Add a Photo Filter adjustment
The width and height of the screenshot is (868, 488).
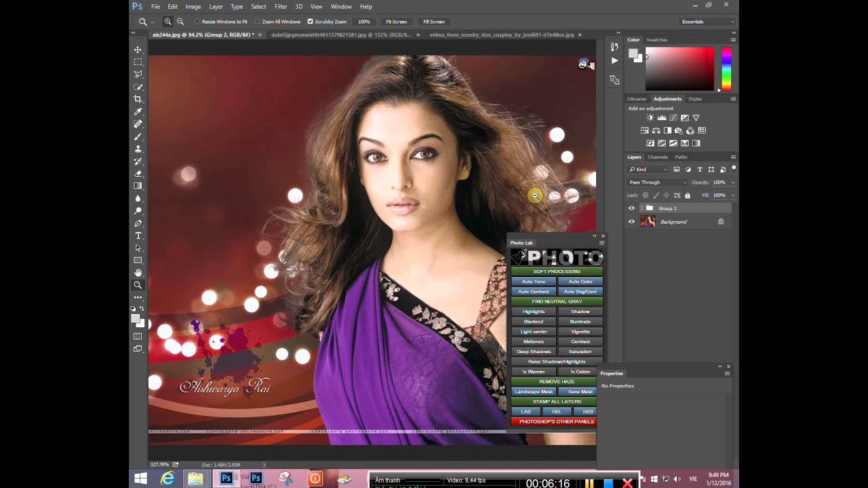[x=679, y=131]
